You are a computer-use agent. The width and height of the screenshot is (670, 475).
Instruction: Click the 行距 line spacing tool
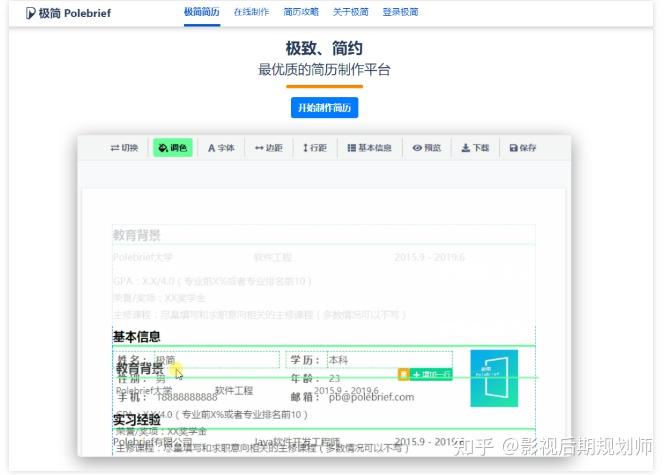tap(315, 148)
